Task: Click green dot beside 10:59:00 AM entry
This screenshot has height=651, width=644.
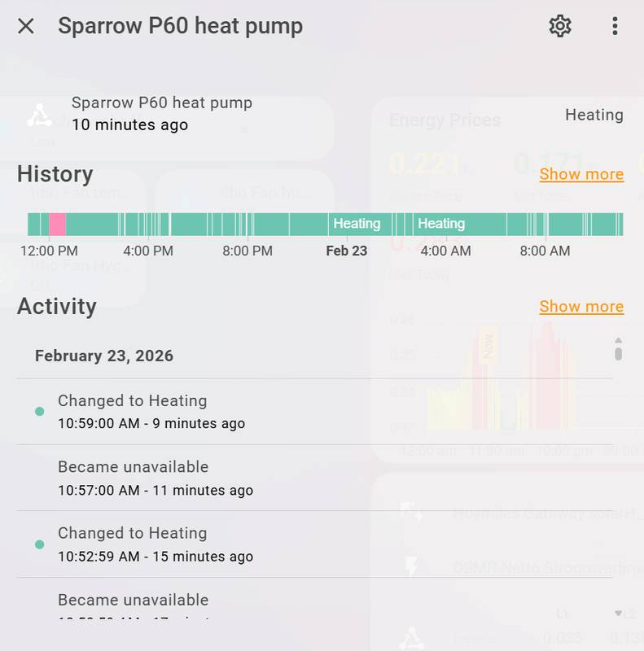Action: pos(39,412)
